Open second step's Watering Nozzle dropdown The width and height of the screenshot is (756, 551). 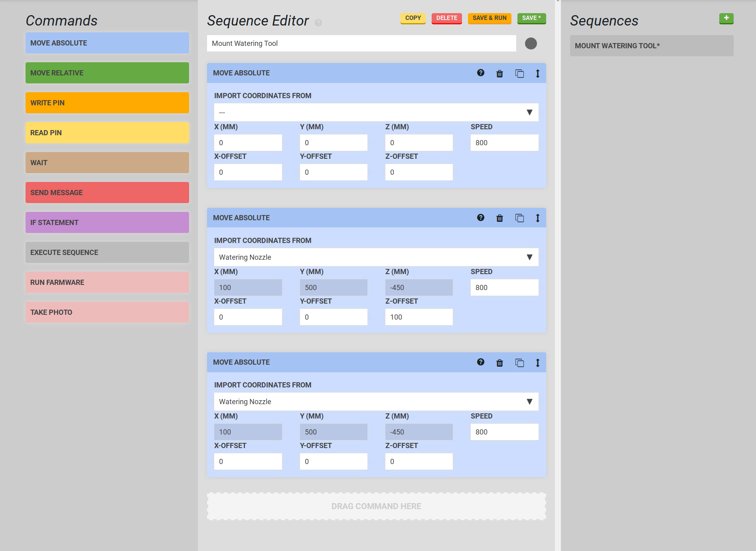pos(376,257)
